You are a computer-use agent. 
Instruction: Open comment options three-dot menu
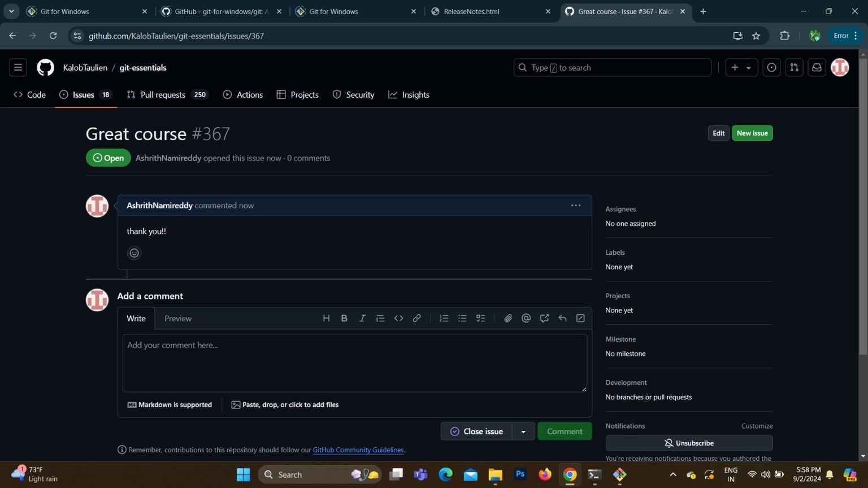coord(576,206)
